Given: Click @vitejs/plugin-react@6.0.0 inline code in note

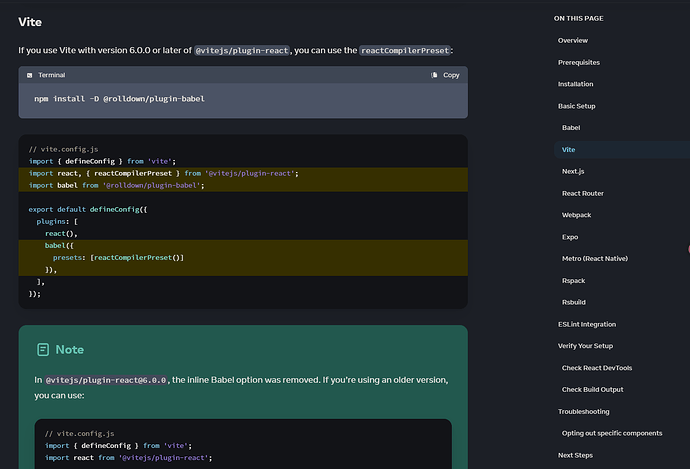Looking at the screenshot, I should pos(106,380).
